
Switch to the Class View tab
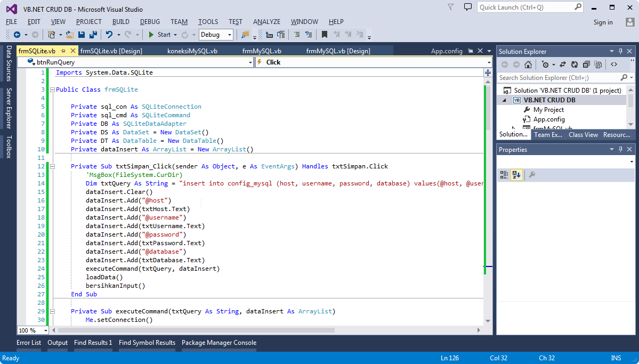583,135
